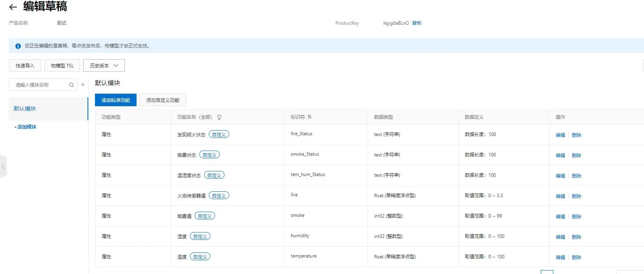Screen dimensions: 644x274
Task: Collapse the left sidebar with the arrow handle
Action: coord(3,167)
